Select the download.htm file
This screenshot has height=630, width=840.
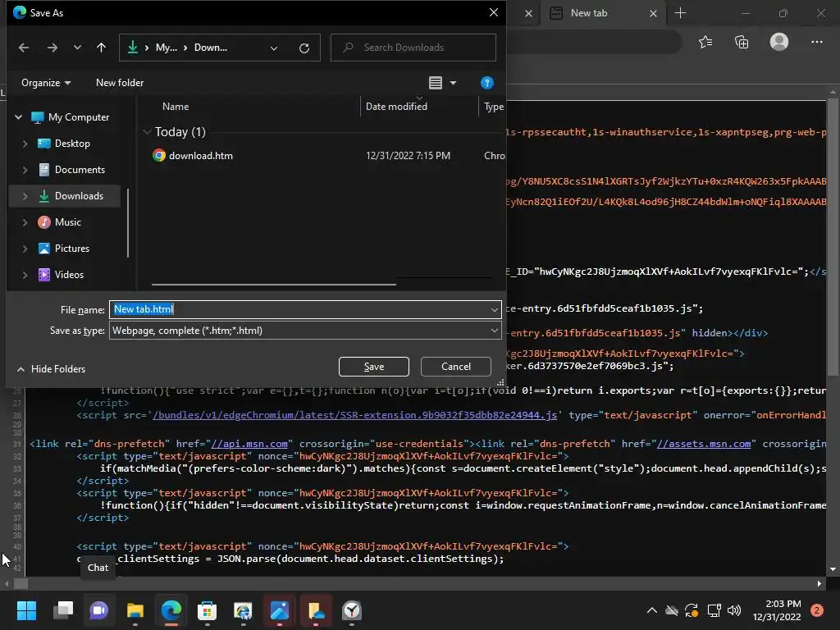click(200, 156)
